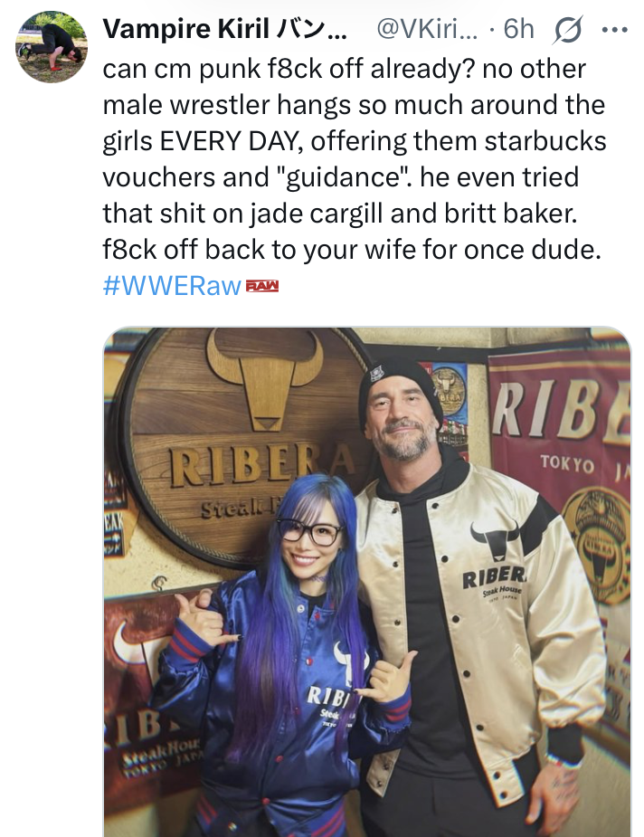The image size is (644, 837).
Task: Click the word "starbucks" in tweet text
Action: point(545,141)
